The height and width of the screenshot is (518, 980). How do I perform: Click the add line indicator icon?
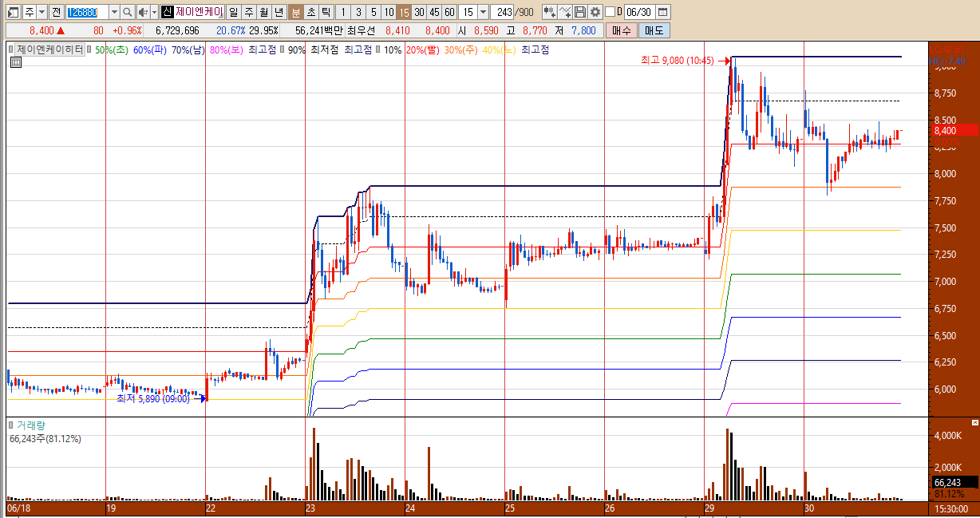click(x=565, y=12)
